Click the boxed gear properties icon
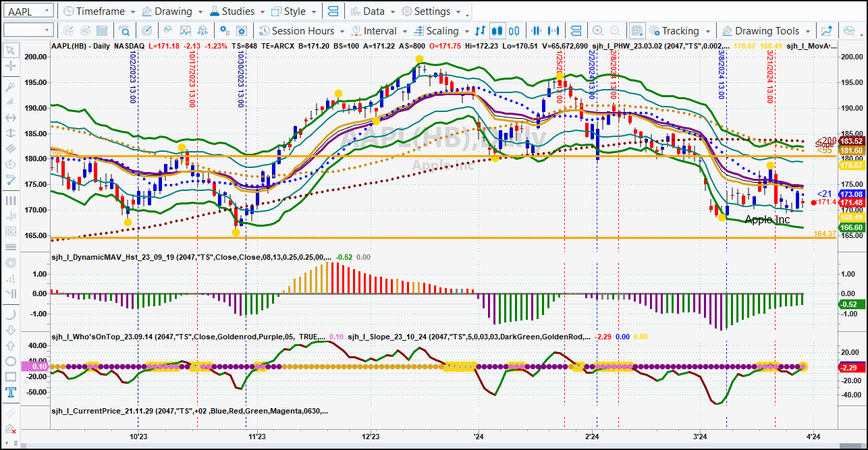The width and height of the screenshot is (868, 450). tap(242, 31)
